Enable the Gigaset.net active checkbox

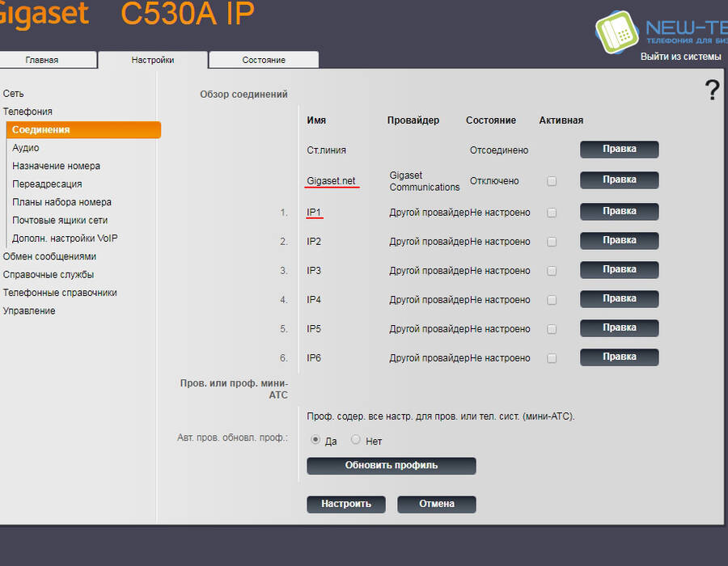point(552,181)
